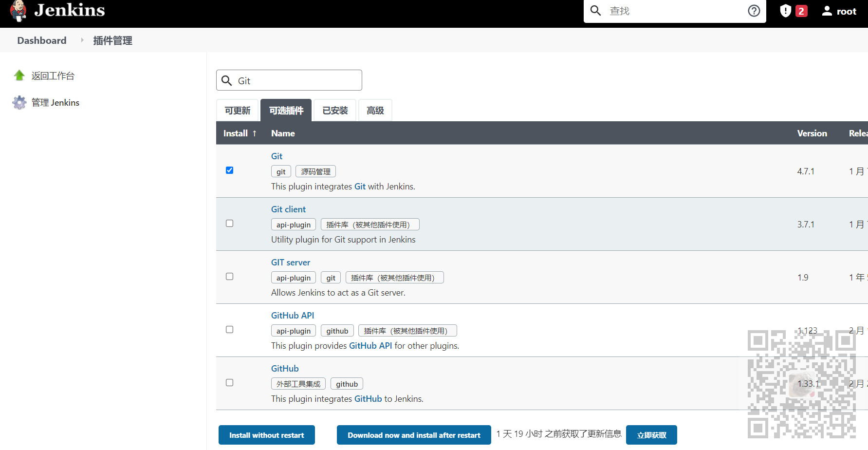868x450 pixels.
Task: Open 返回工作台 sidebar link
Action: click(x=53, y=76)
